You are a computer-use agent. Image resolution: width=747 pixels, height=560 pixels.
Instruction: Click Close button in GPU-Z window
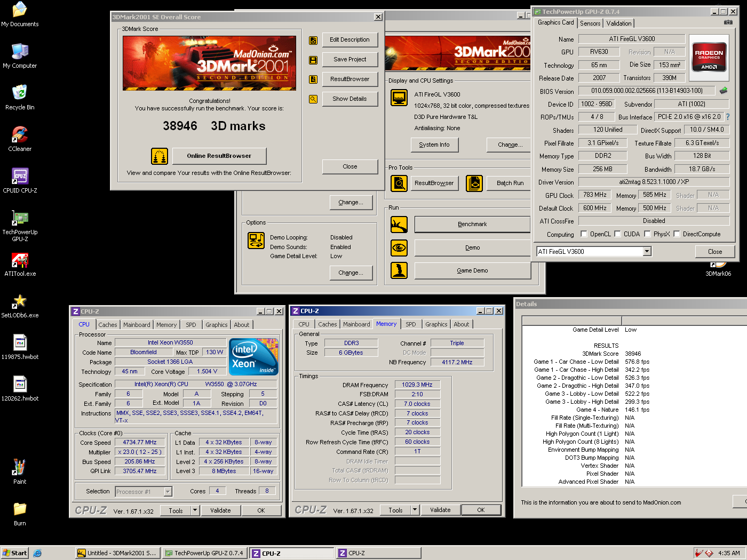pos(715,252)
